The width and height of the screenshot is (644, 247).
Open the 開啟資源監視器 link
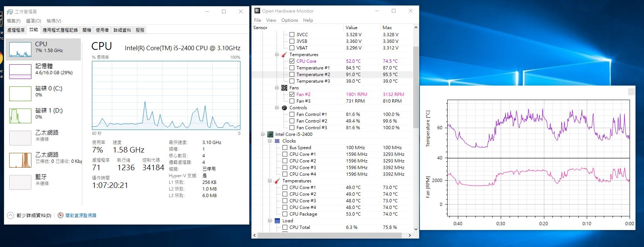click(x=77, y=215)
